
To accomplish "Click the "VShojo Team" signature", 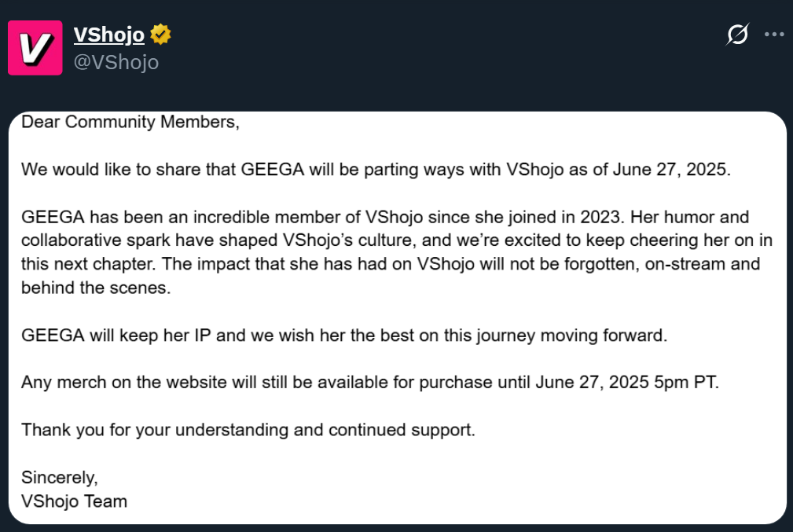I will tap(75, 501).
